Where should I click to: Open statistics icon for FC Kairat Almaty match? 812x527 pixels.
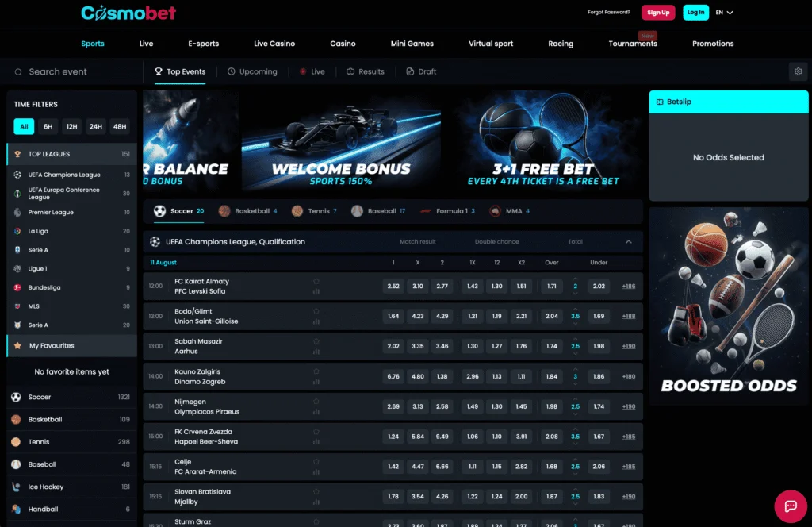tap(316, 291)
